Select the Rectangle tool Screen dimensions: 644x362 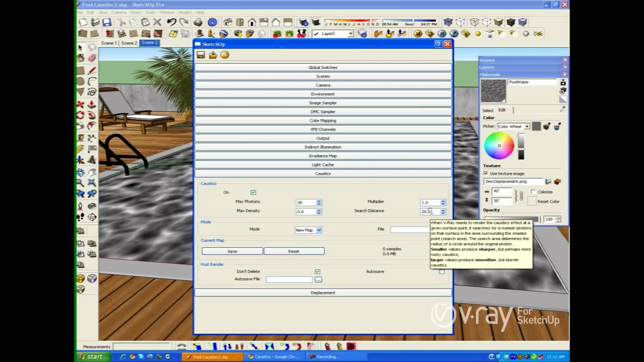pos(80,70)
